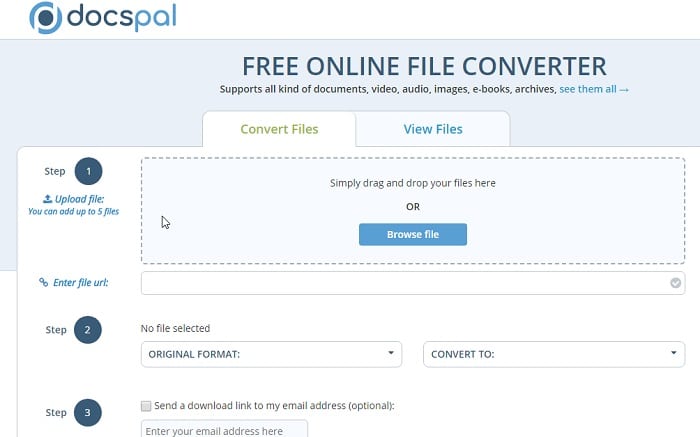Focus the file URL input field

point(413,283)
